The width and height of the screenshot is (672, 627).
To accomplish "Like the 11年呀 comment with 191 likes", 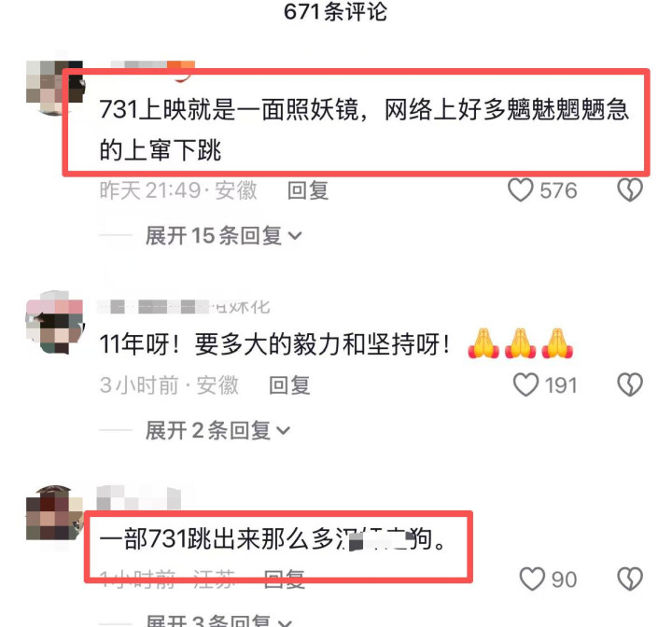I will [525, 384].
